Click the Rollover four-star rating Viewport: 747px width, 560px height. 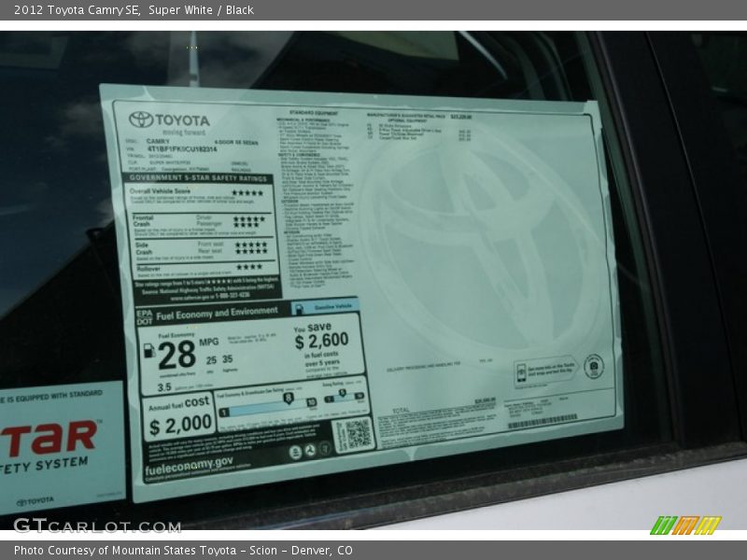click(249, 267)
